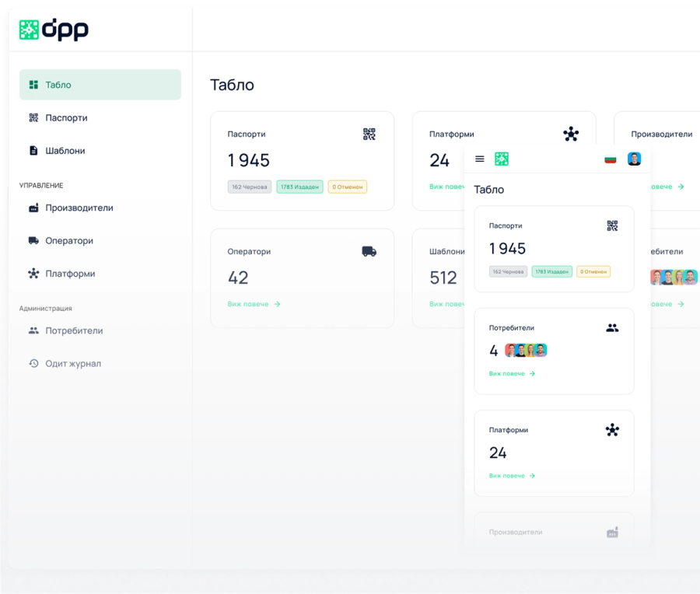Open the Табло sidebar menu item
This screenshot has height=594, width=700.
[x=100, y=85]
